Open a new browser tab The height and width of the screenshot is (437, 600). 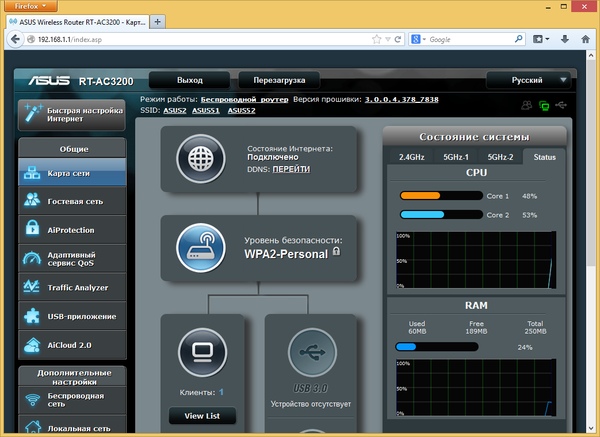tap(157, 22)
